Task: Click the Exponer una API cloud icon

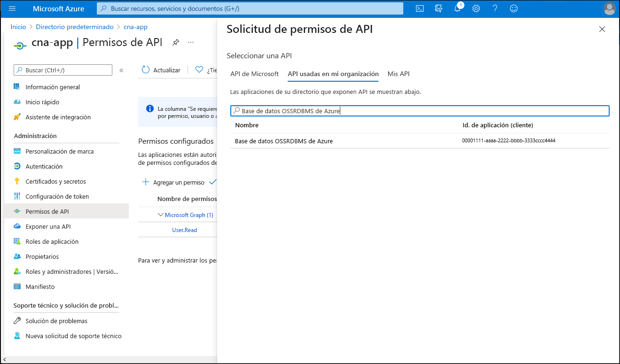Action: click(x=17, y=226)
